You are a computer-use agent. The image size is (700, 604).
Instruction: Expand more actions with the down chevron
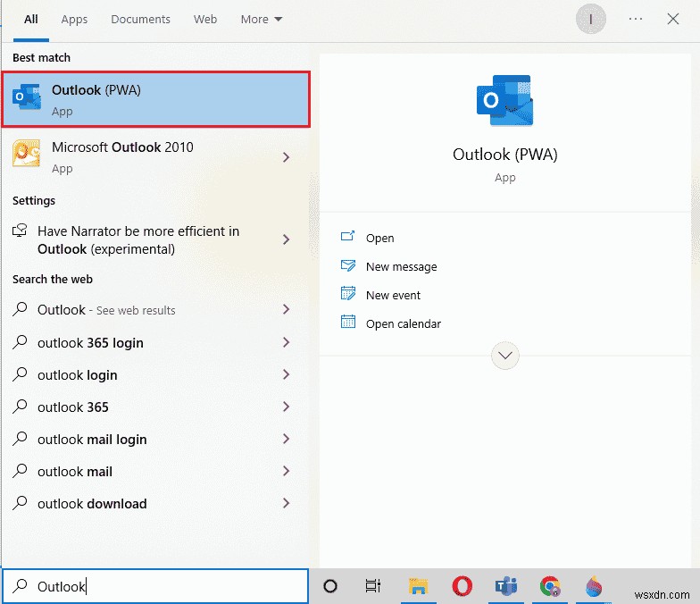coord(505,356)
